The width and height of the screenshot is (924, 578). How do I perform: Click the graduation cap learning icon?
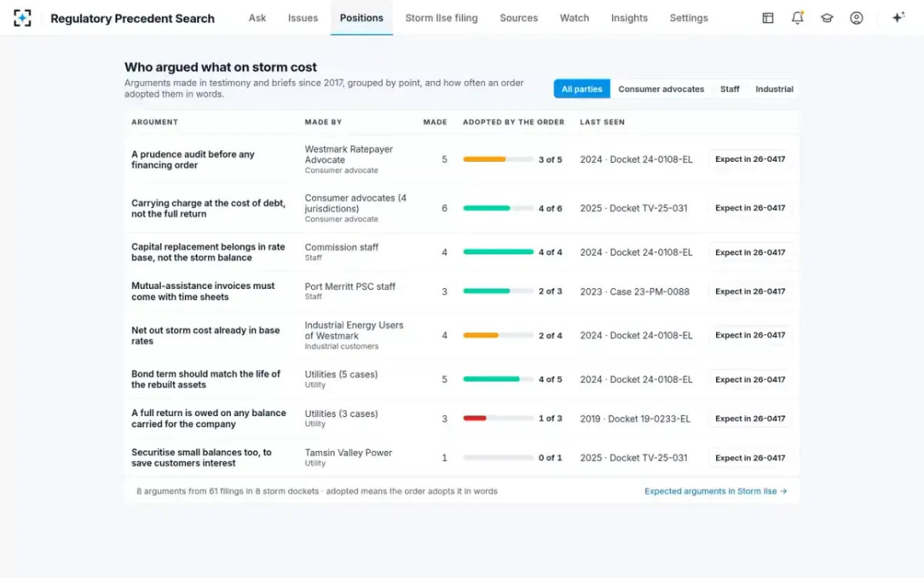(827, 18)
